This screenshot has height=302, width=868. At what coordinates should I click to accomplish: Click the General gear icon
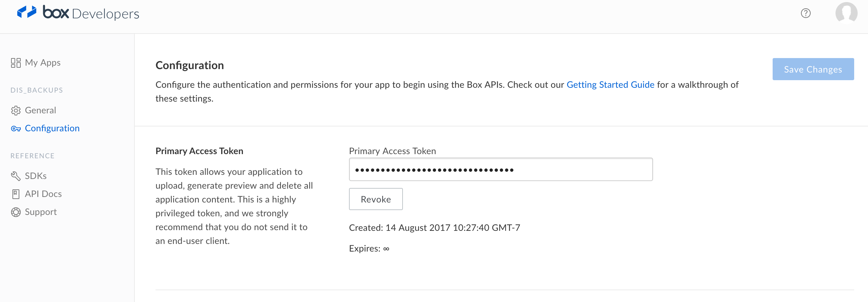coord(16,111)
